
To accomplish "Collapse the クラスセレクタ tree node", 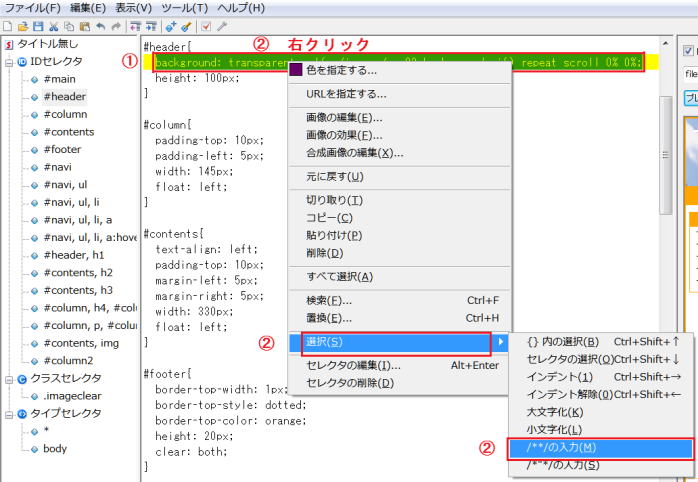I will [8, 379].
